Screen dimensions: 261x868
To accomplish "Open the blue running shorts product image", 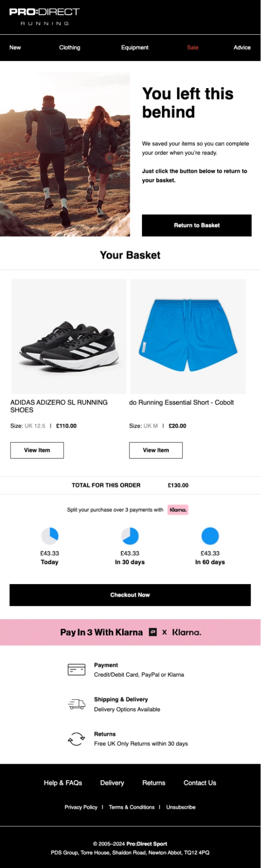I will (188, 337).
